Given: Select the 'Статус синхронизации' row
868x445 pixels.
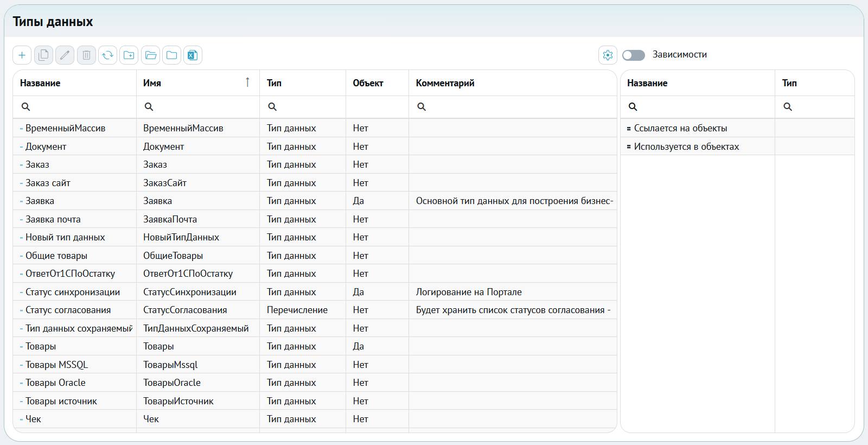Looking at the screenshot, I should pyautogui.click(x=315, y=292).
